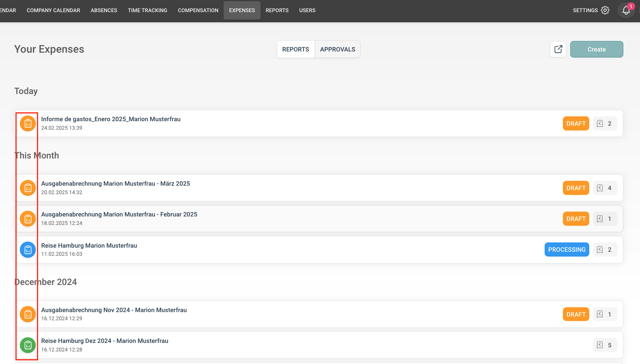Go to the Compensation menu item
640x364 pixels.
pos(198,11)
